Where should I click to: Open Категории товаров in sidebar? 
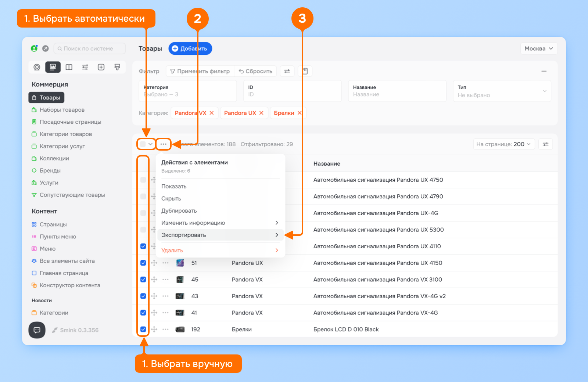coord(65,134)
